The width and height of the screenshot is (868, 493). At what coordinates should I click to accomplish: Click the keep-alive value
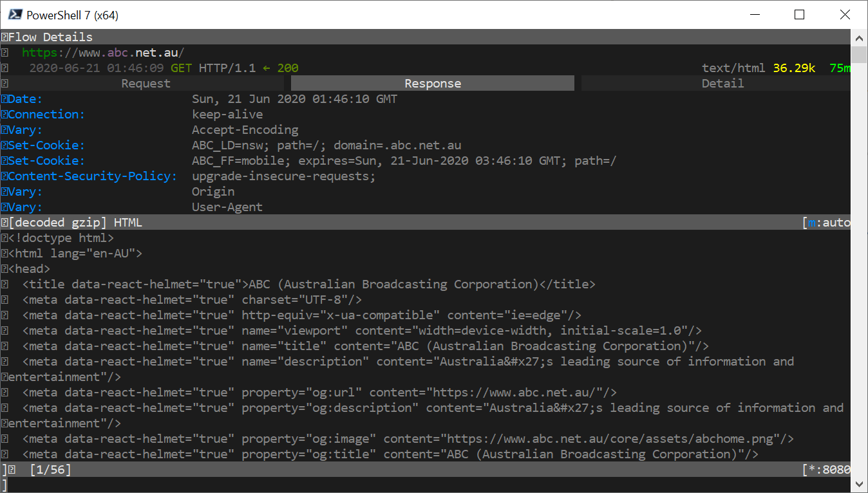227,115
